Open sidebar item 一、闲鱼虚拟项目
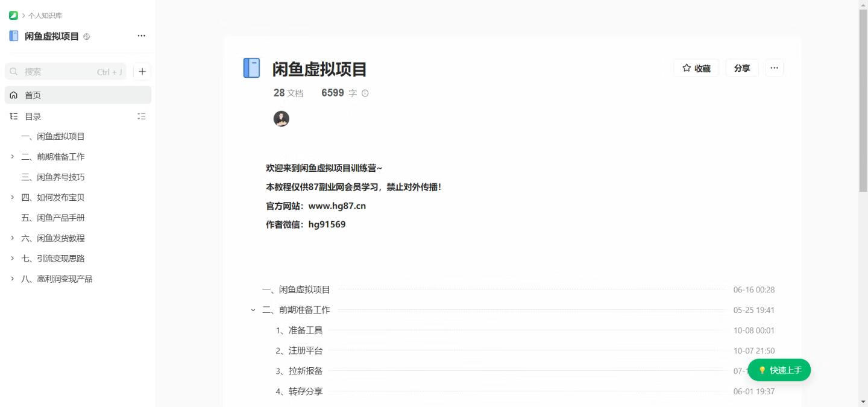The height and width of the screenshot is (407, 868). click(53, 136)
